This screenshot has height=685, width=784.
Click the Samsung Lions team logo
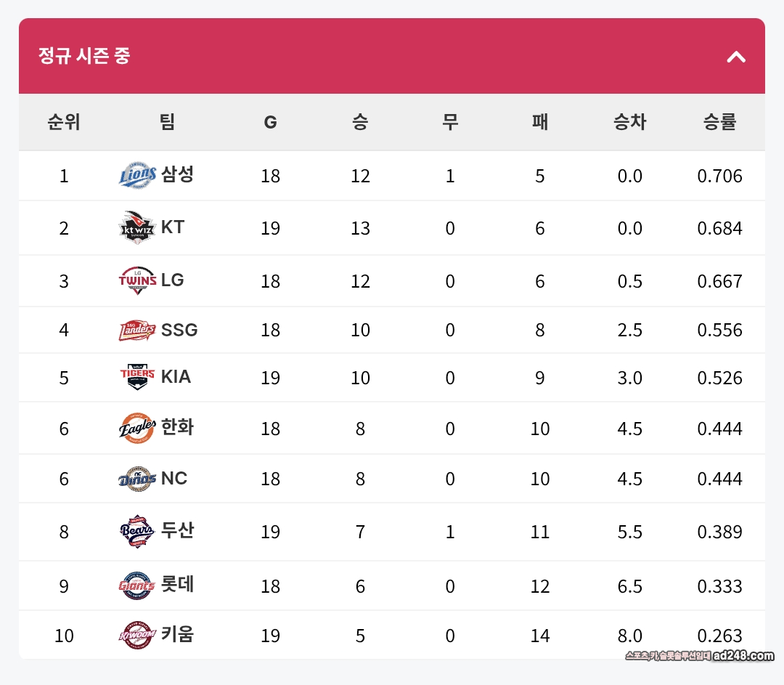137,175
